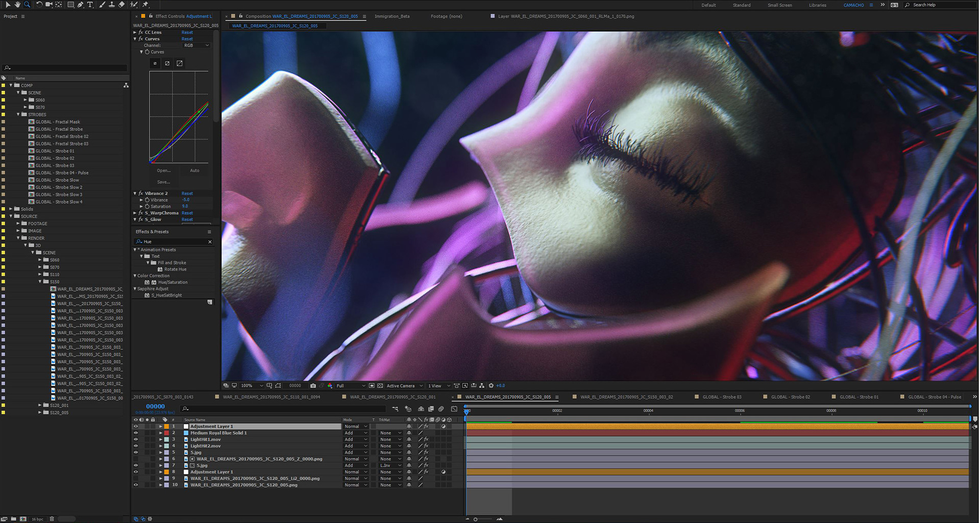Open the Immigration_Beta tab in viewer

392,16
